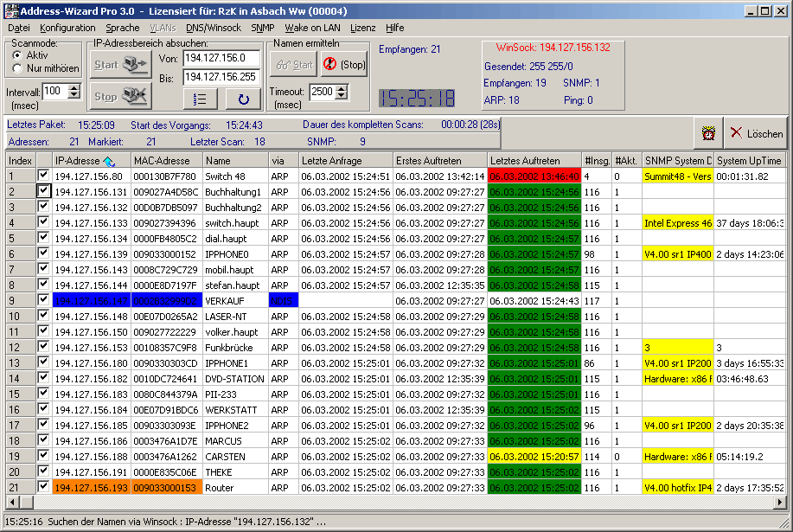This screenshot has height=532, width=793.
Task: Sort by the System UpTime column header
Action: (750, 161)
